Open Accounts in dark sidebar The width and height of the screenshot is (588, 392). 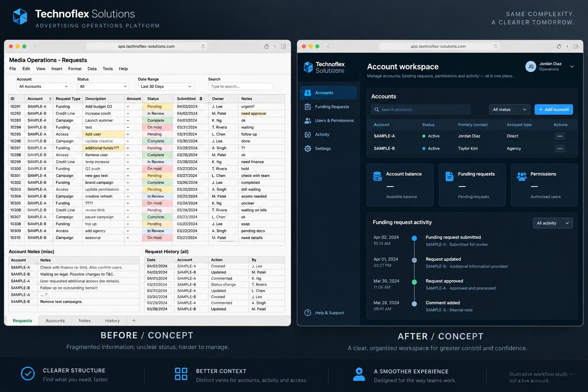point(328,93)
